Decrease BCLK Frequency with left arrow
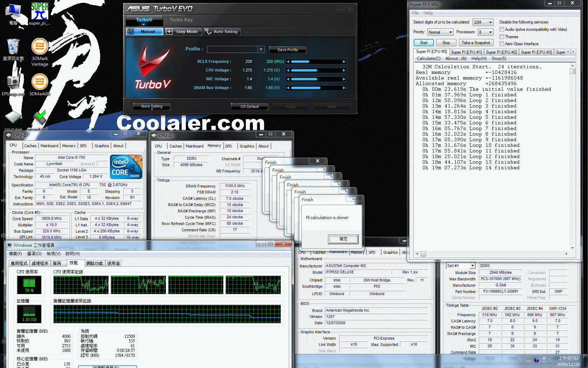 (288, 62)
